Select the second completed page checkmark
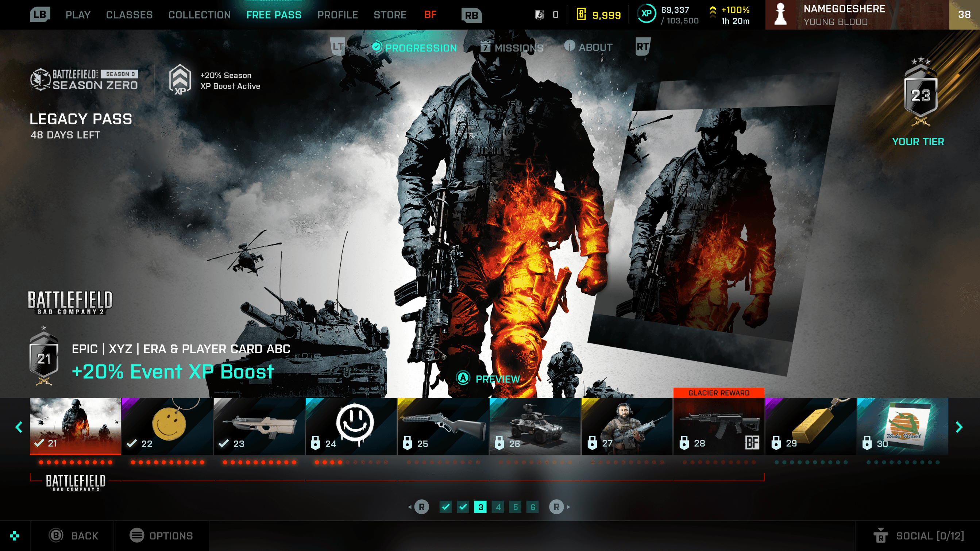This screenshot has height=551, width=980. pyautogui.click(x=463, y=507)
